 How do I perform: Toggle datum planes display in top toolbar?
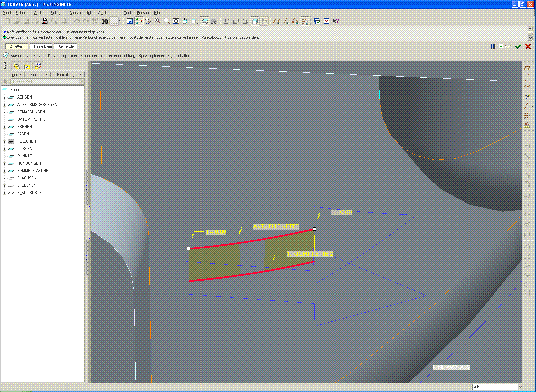pos(276,21)
